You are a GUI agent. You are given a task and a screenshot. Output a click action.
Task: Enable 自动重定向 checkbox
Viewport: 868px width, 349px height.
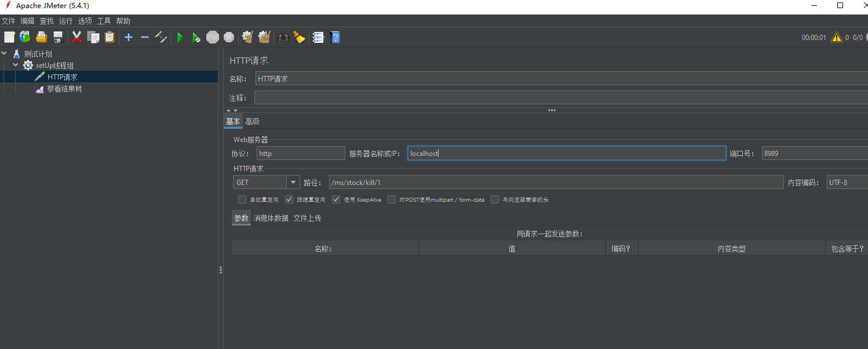pyautogui.click(x=242, y=199)
